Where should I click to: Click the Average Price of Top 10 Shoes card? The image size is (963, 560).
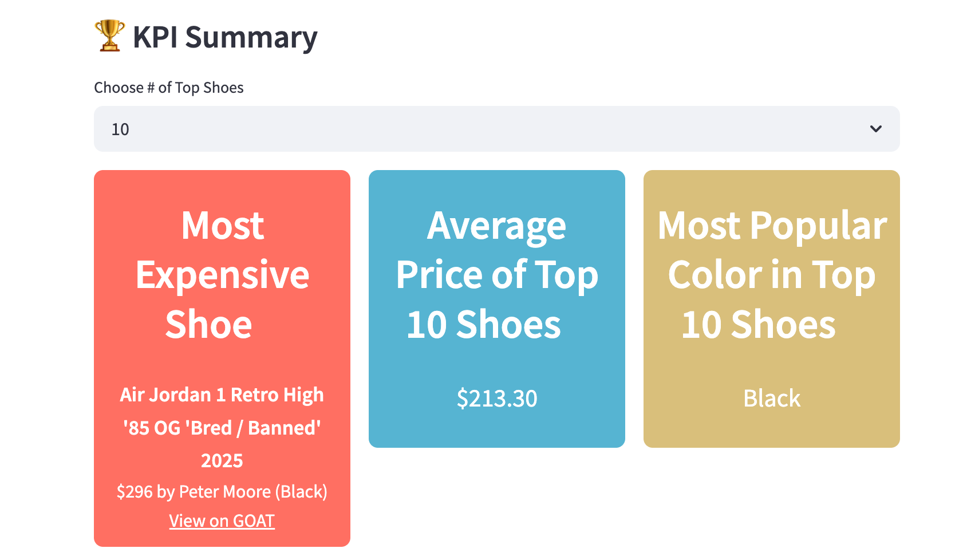496,308
